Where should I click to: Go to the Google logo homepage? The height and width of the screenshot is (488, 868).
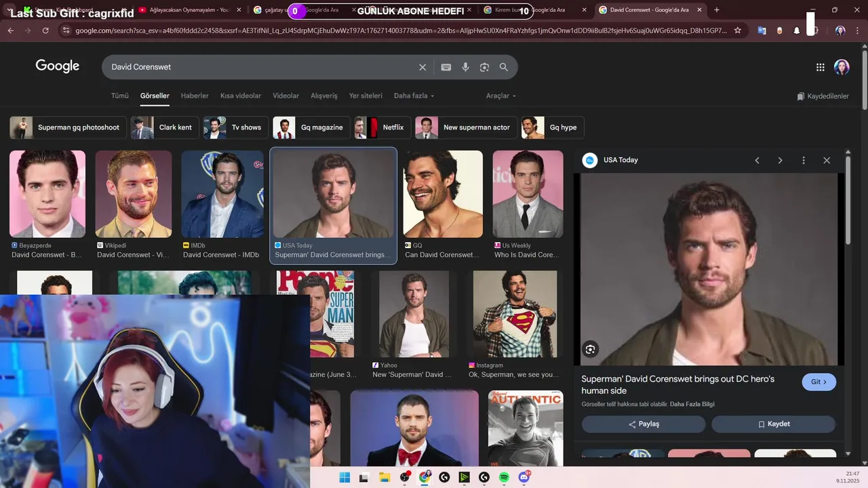[x=58, y=66]
